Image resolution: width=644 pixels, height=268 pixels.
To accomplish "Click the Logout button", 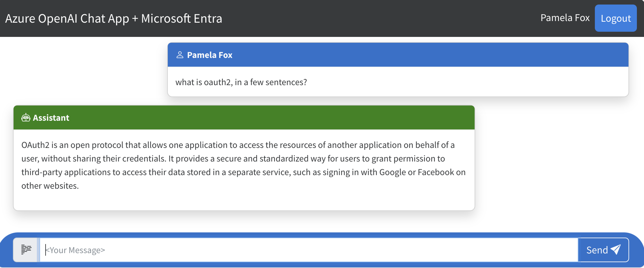I will 616,18.
